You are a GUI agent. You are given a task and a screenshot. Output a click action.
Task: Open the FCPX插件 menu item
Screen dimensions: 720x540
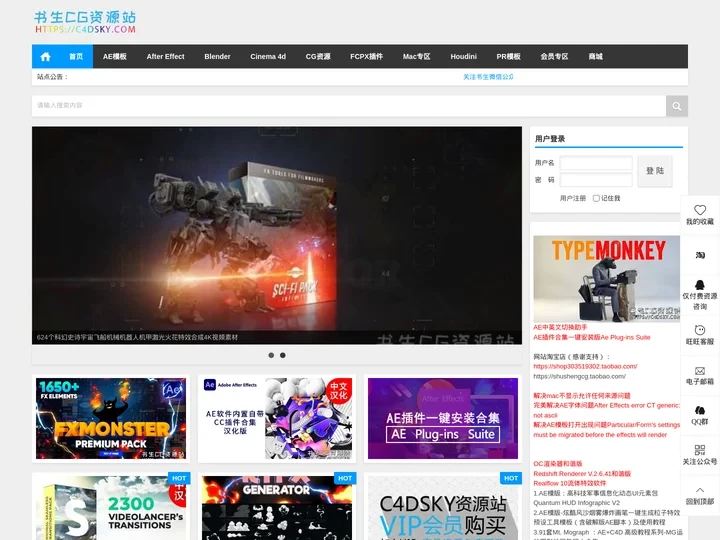366,56
